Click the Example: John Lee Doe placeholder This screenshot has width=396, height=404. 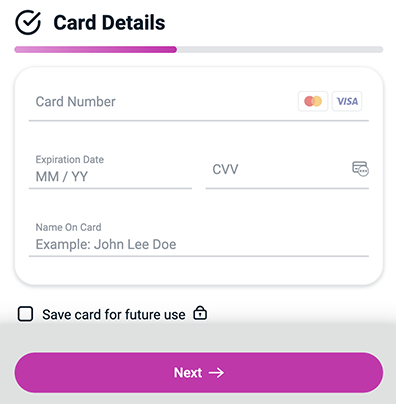pyautogui.click(x=106, y=244)
